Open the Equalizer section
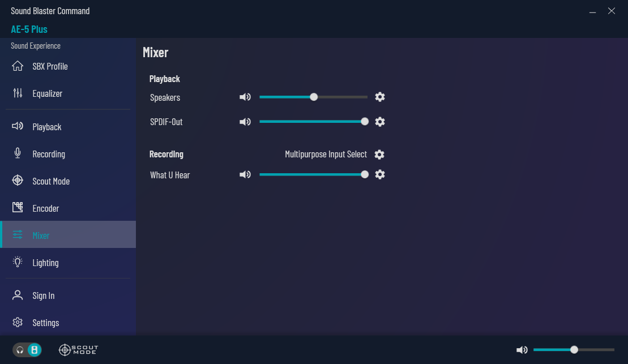The height and width of the screenshot is (364, 628). pyautogui.click(x=68, y=93)
